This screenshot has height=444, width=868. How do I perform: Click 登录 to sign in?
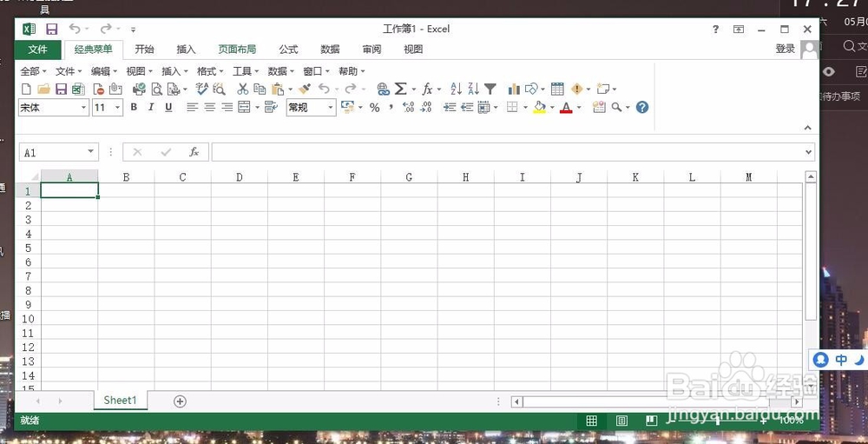[x=785, y=49]
